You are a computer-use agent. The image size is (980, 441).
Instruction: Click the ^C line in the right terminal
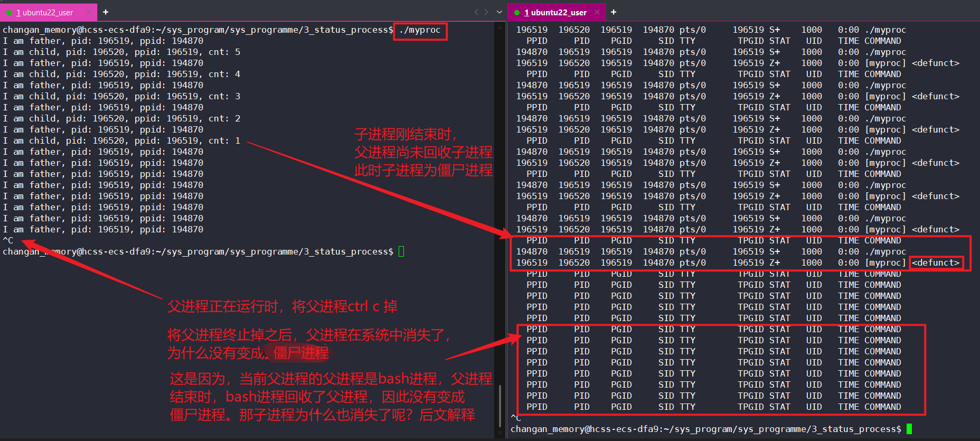click(x=516, y=418)
